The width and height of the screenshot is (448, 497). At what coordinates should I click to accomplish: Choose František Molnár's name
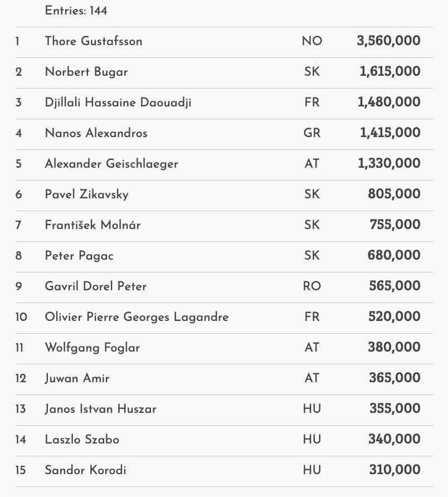point(92,225)
